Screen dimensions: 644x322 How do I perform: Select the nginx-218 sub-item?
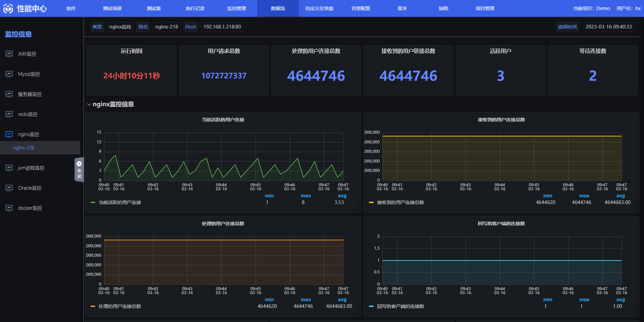point(40,148)
